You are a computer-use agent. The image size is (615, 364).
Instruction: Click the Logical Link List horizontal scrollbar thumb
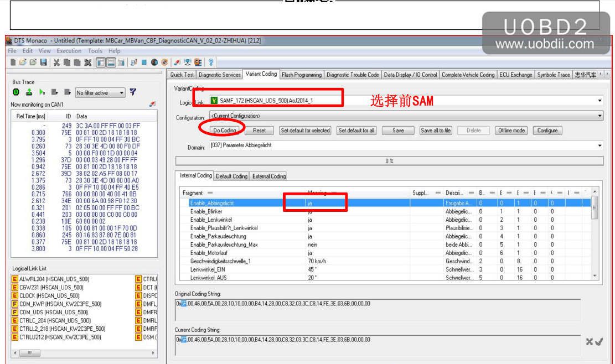coord(30,353)
